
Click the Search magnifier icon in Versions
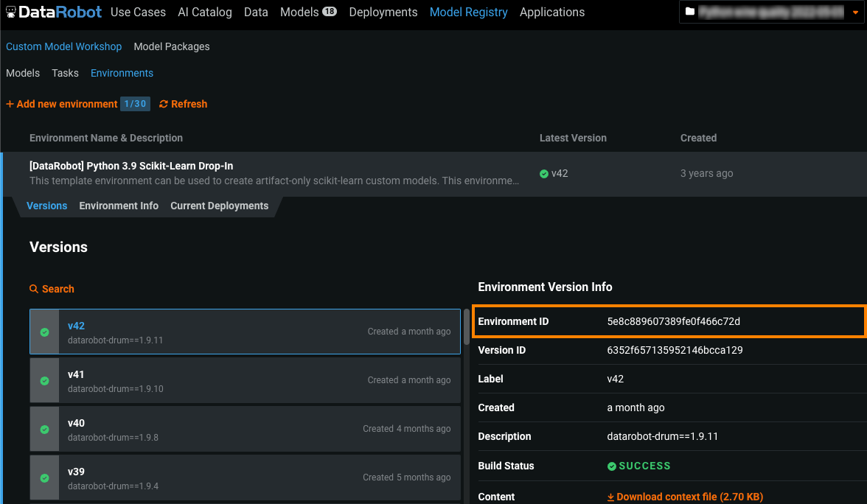[34, 289]
